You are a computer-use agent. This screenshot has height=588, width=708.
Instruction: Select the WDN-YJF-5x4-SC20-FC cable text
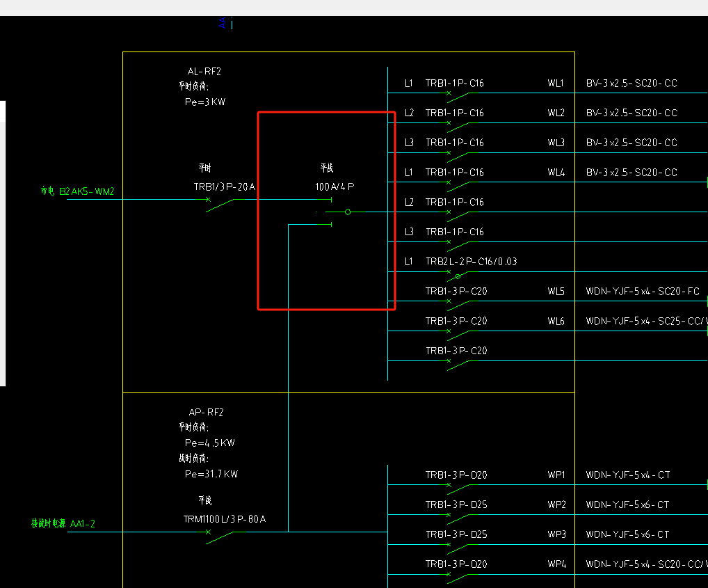(x=643, y=292)
